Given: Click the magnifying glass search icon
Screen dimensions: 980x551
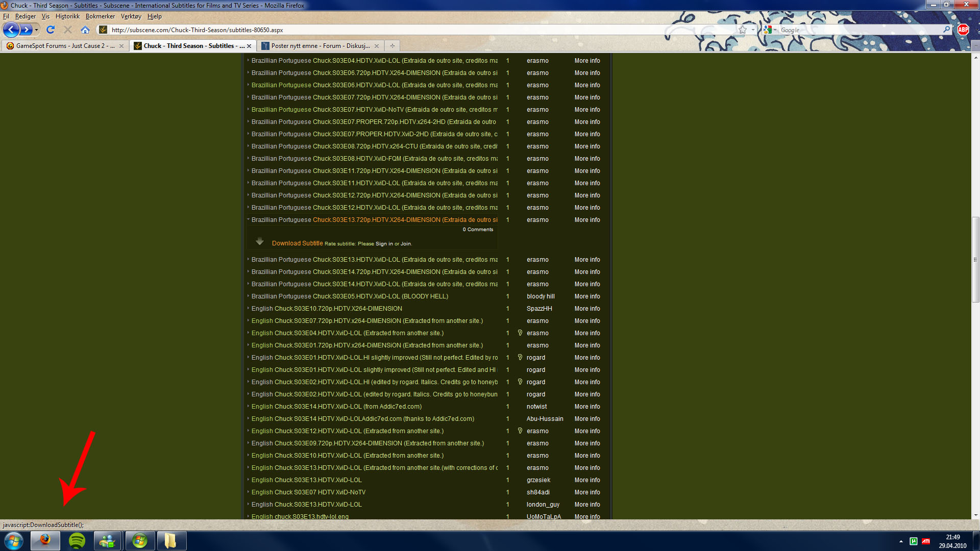Looking at the screenshot, I should 946,30.
